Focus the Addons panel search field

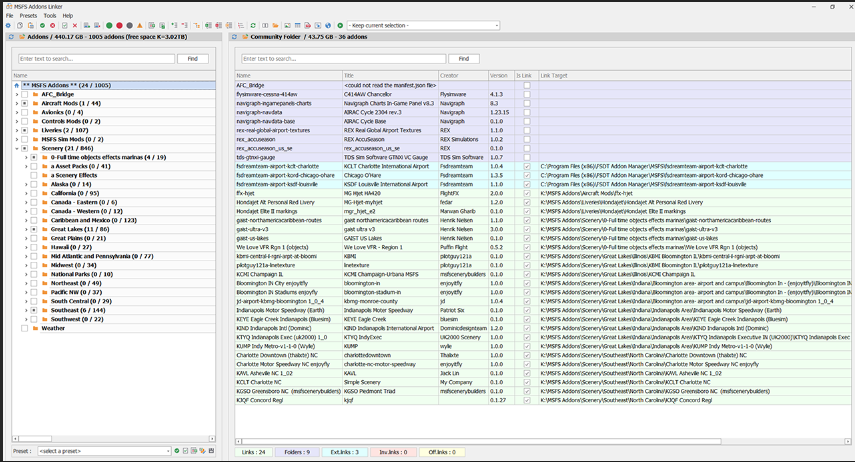click(x=97, y=59)
